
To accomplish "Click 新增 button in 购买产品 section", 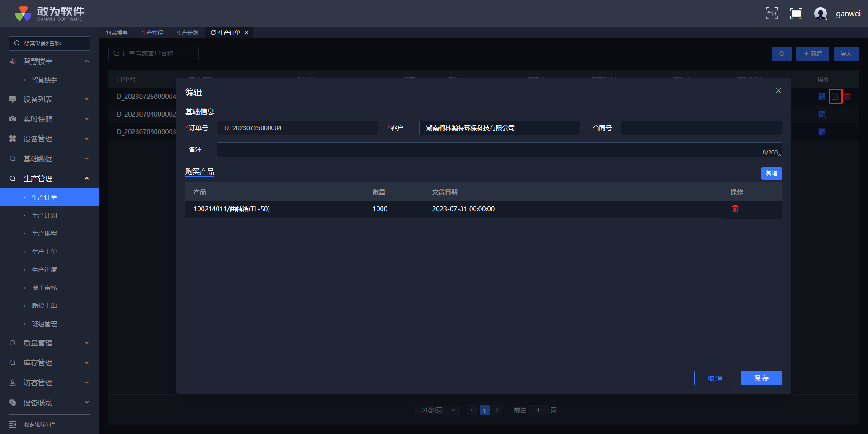I will pyautogui.click(x=771, y=173).
